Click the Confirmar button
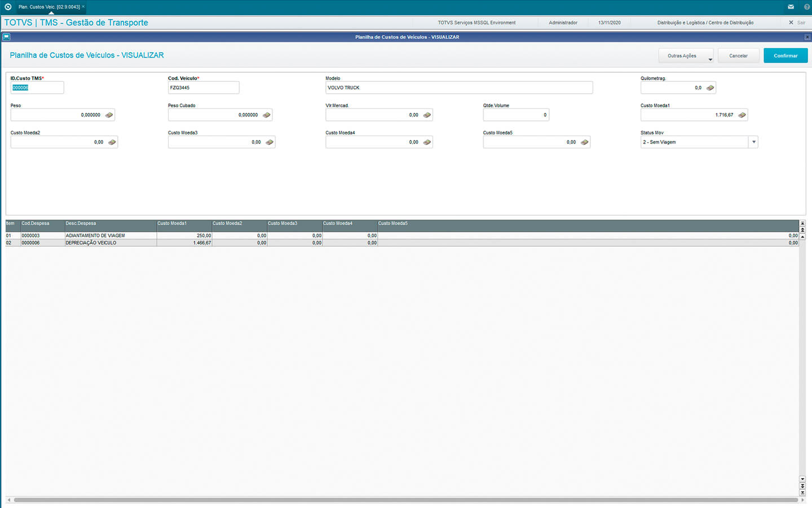 coord(785,56)
